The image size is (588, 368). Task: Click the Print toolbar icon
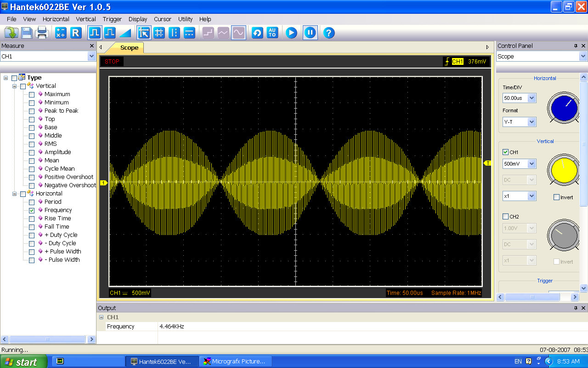point(42,33)
